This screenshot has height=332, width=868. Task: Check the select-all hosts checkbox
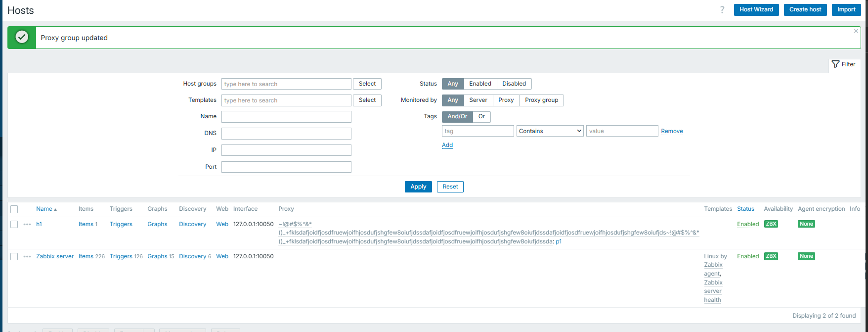14,209
